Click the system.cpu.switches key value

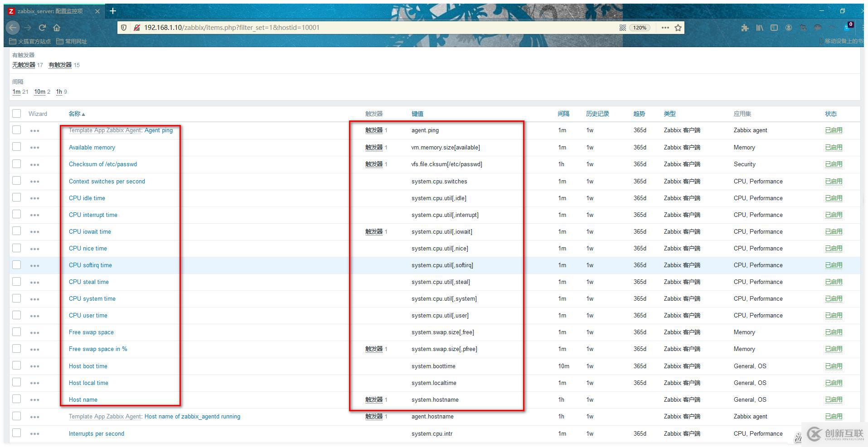[x=439, y=181]
